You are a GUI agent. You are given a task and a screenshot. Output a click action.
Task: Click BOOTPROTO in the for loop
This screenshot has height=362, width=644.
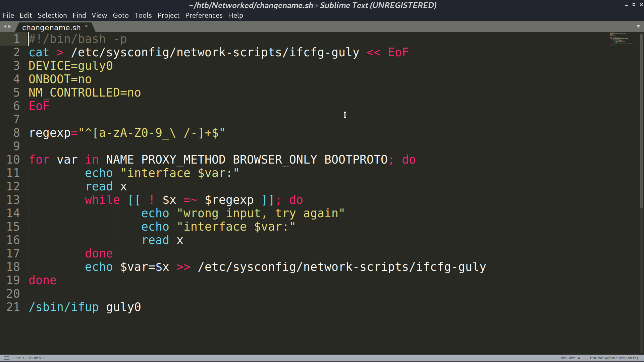(x=356, y=160)
